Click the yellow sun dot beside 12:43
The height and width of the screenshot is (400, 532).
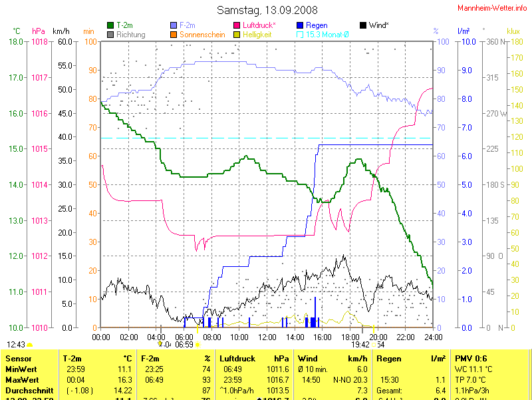click(x=30, y=345)
